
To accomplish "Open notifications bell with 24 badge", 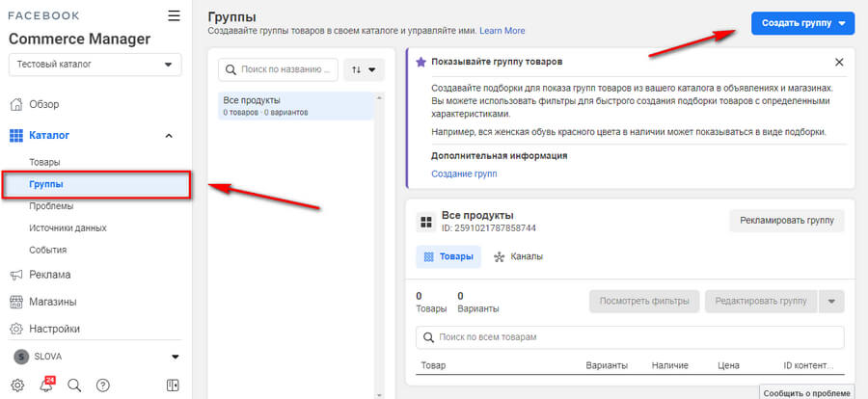I will (x=46, y=385).
